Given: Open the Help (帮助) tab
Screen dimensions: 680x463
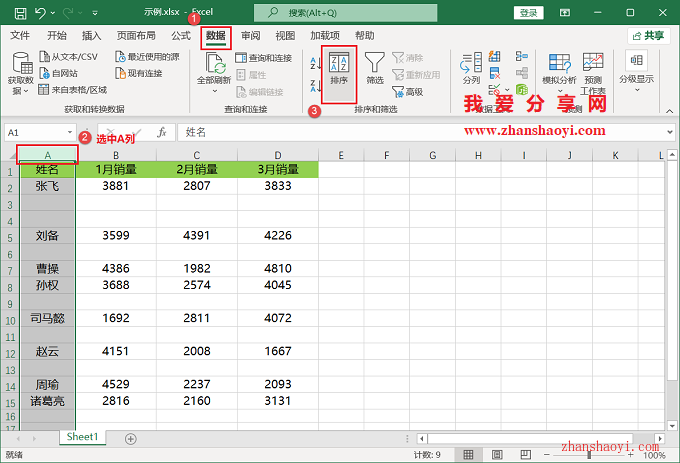Looking at the screenshot, I should (364, 36).
